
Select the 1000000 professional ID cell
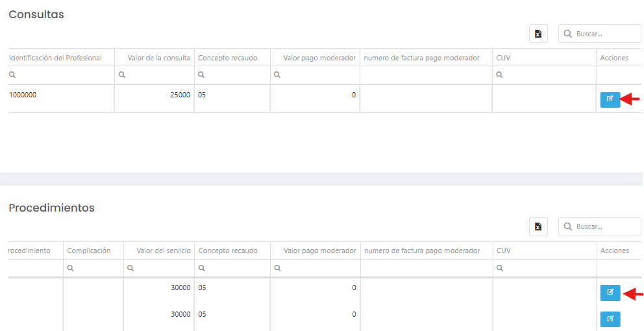pos(23,95)
